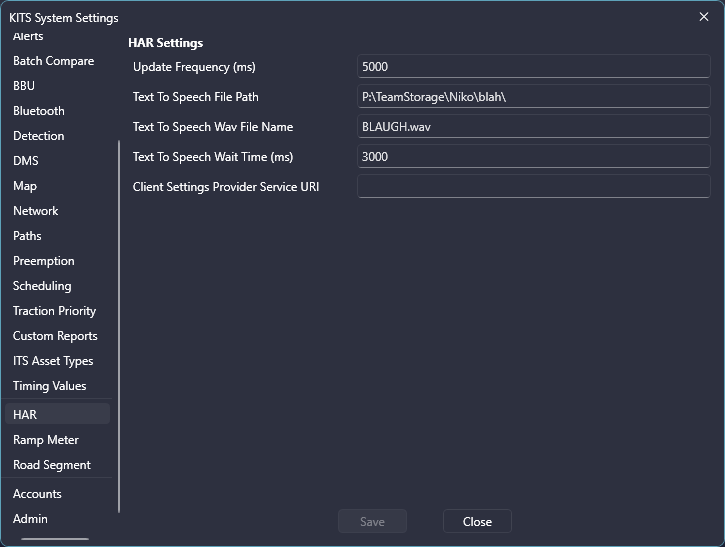Select ITS Asset Types category
Viewport: 725px width, 547px height.
53,361
